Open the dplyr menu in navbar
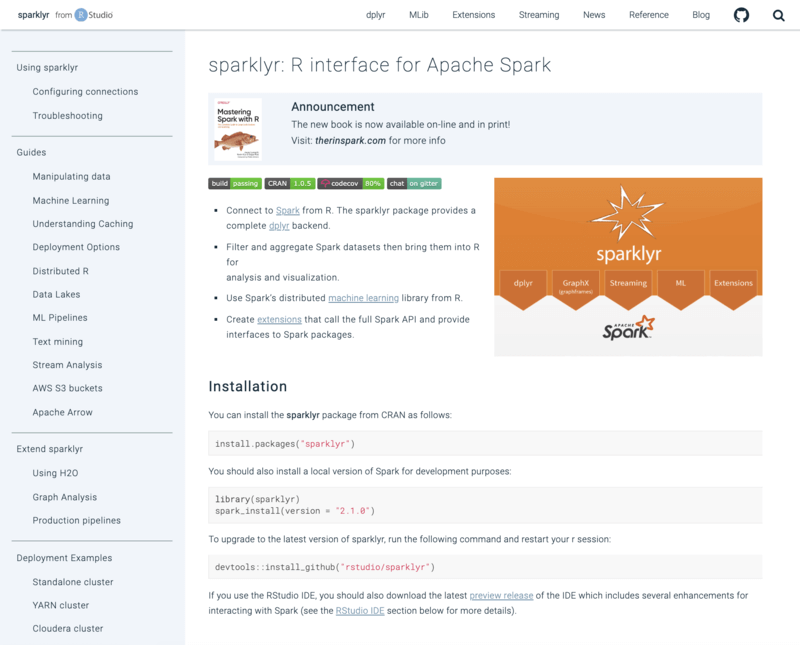This screenshot has height=645, width=800. (376, 15)
